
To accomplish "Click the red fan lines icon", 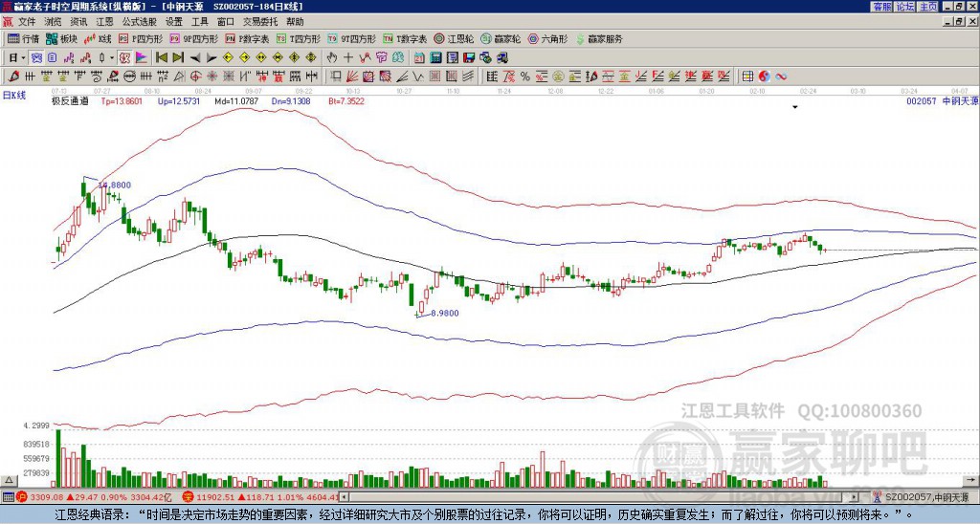I will 352,76.
